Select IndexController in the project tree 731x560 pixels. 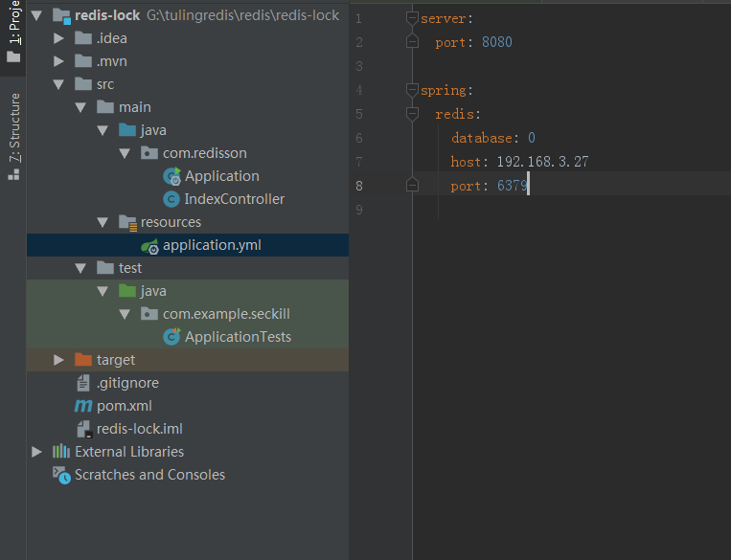click(x=188, y=199)
